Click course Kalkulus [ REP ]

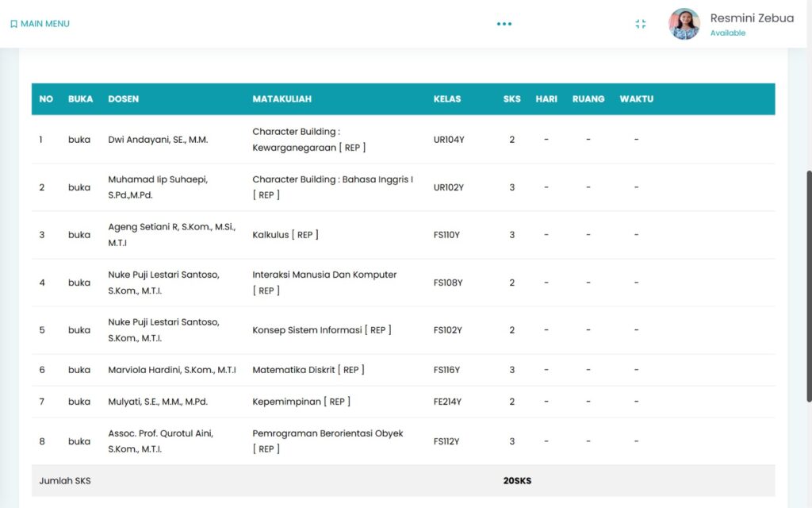[285, 235]
